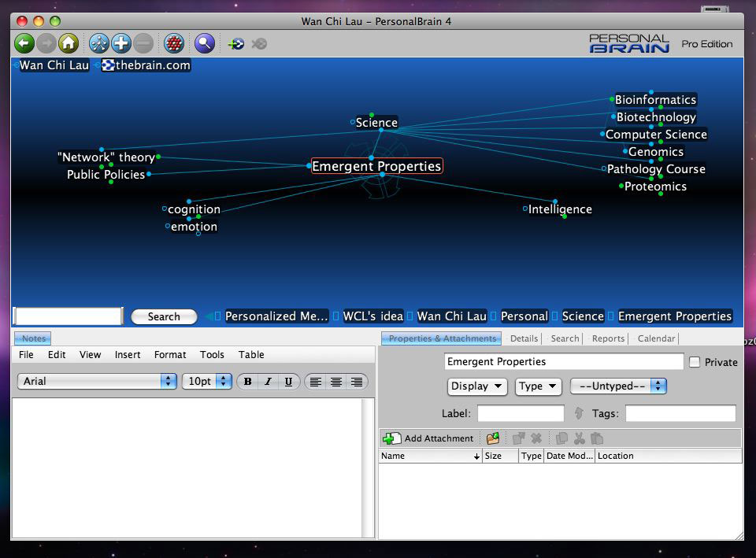Go back with the green arrow button

(24, 44)
